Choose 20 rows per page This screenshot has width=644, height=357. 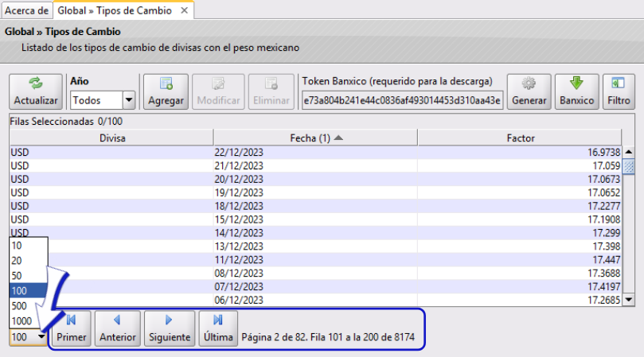click(29, 261)
